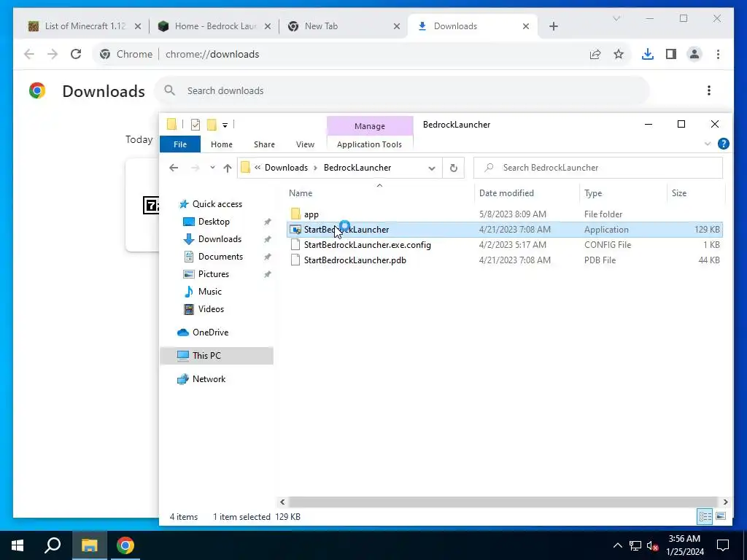Click the Search downloads field
The height and width of the screenshot is (560, 747).
pyautogui.click(x=402, y=90)
